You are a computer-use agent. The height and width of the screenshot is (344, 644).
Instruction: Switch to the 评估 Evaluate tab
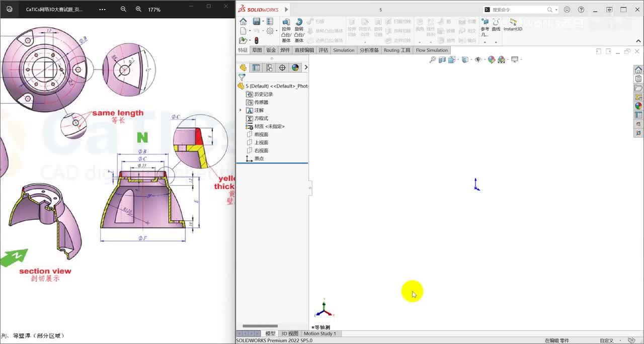(324, 50)
